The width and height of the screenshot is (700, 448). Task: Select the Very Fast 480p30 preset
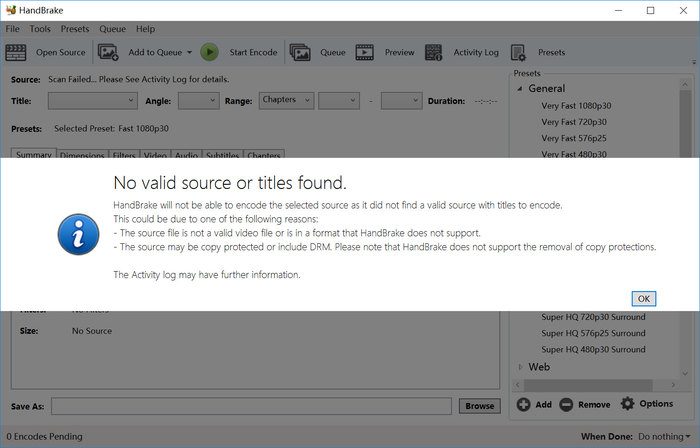click(x=574, y=153)
